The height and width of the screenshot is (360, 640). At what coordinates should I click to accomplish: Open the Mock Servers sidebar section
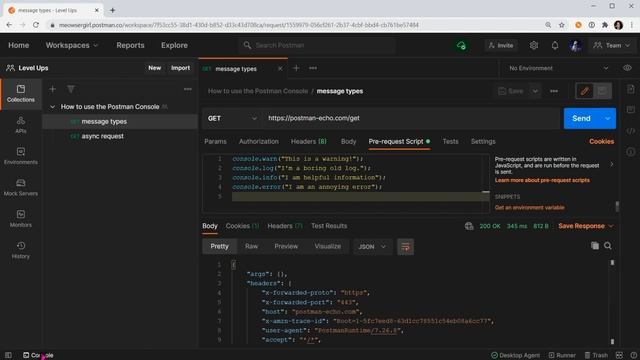pos(20,188)
